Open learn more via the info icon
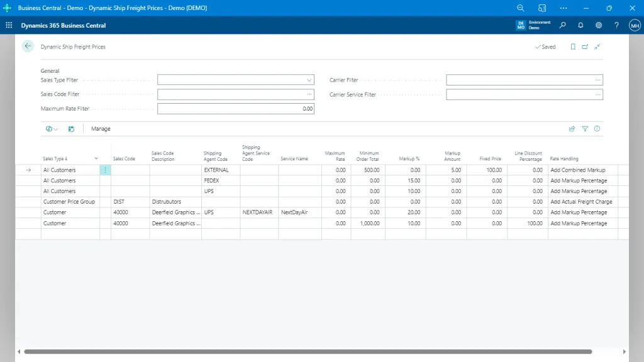The height and width of the screenshot is (362, 644). pyautogui.click(x=596, y=128)
